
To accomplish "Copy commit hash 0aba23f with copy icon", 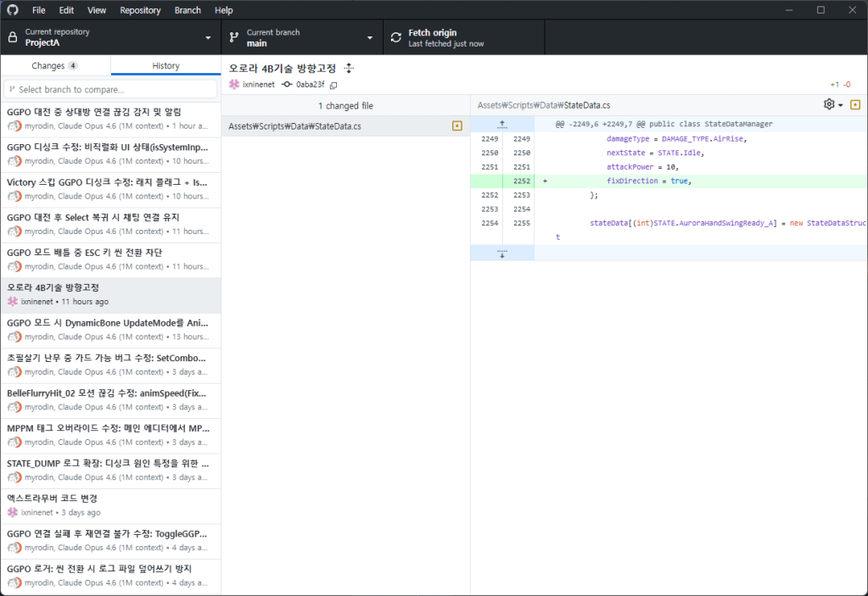I will (333, 85).
